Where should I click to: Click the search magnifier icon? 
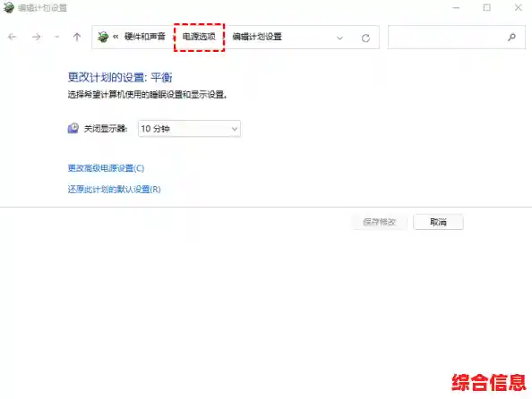[x=511, y=37]
